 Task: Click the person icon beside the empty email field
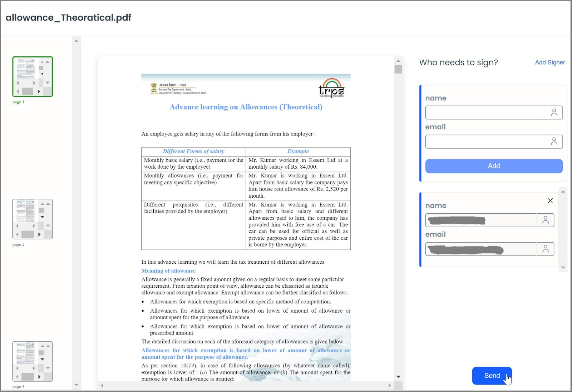click(554, 142)
